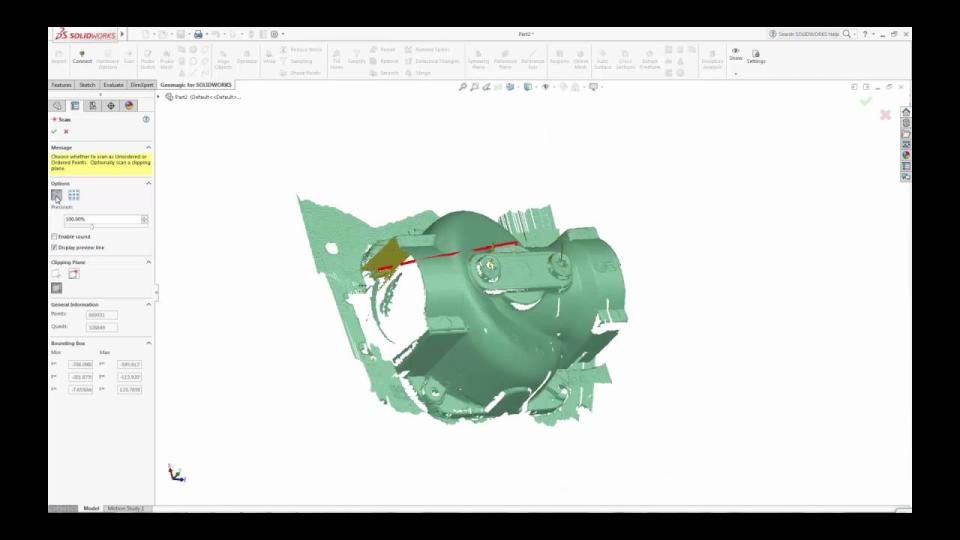Open the DimXpert tab
The height and width of the screenshot is (540, 960).
tap(142, 85)
